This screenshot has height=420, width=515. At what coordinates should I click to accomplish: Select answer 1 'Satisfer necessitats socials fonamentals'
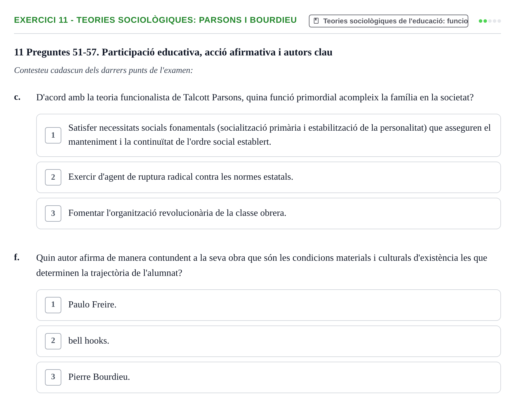point(269,135)
